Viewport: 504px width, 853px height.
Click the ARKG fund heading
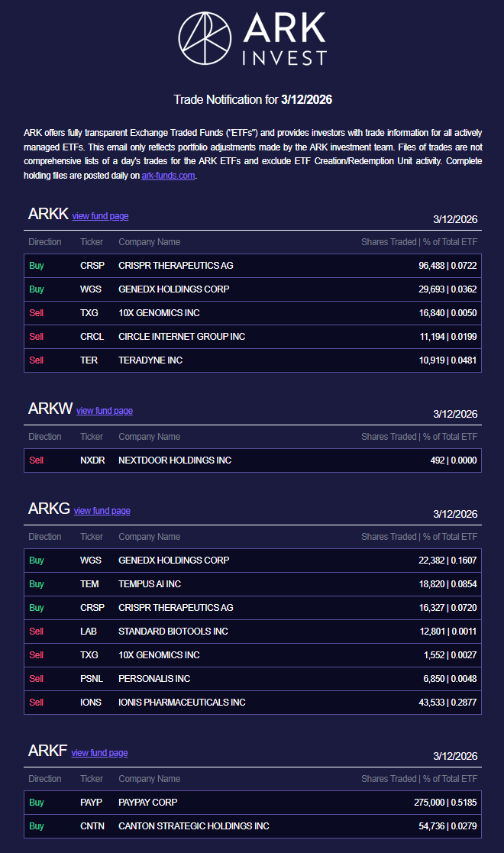49,509
